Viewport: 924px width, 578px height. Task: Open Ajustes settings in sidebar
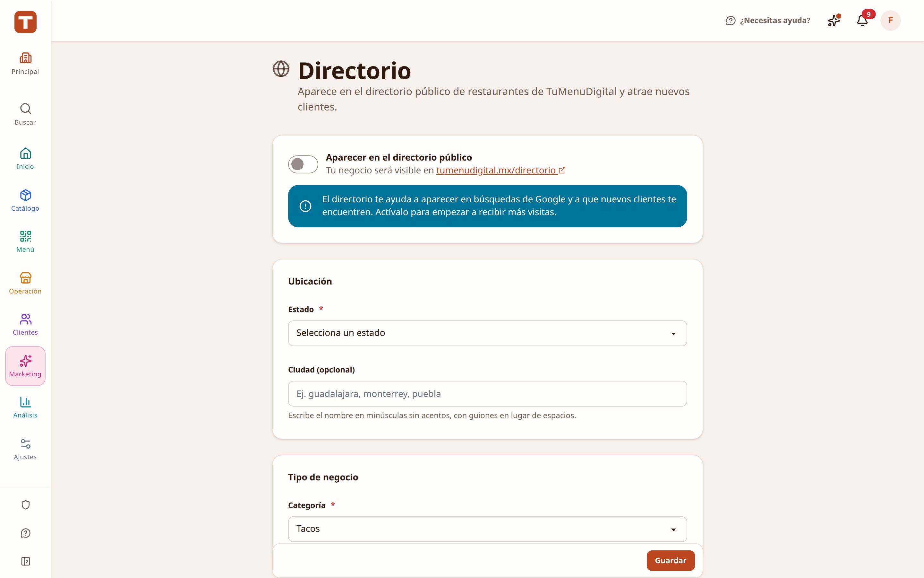25,449
